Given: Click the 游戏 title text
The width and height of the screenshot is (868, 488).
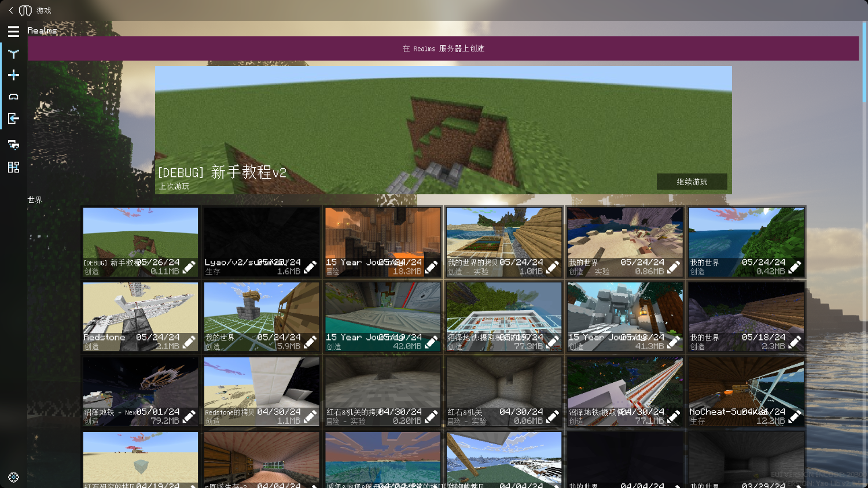Looking at the screenshot, I should pyautogui.click(x=44, y=10).
